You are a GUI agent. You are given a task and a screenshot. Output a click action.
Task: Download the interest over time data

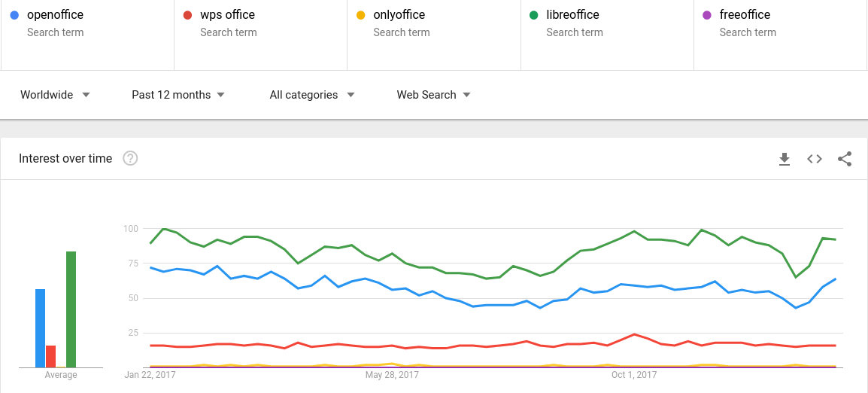point(785,159)
